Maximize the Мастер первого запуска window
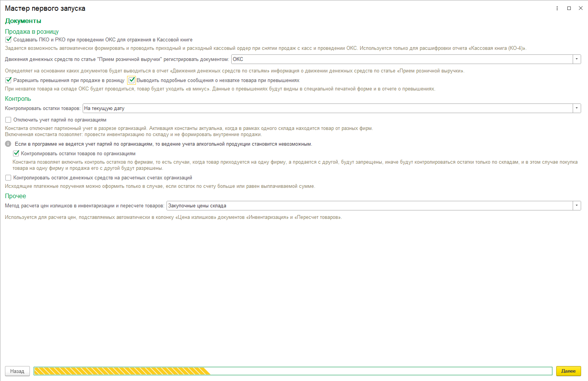The image size is (588, 381). [569, 8]
